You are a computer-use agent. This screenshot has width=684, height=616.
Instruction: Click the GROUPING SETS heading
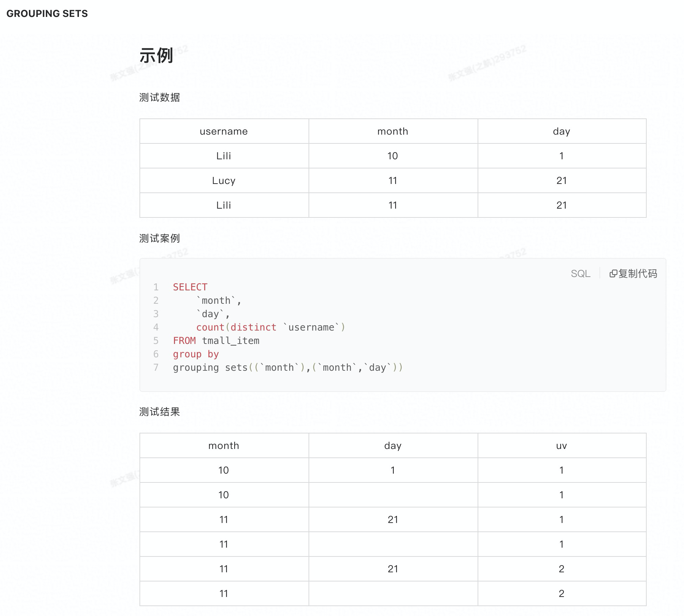[47, 13]
